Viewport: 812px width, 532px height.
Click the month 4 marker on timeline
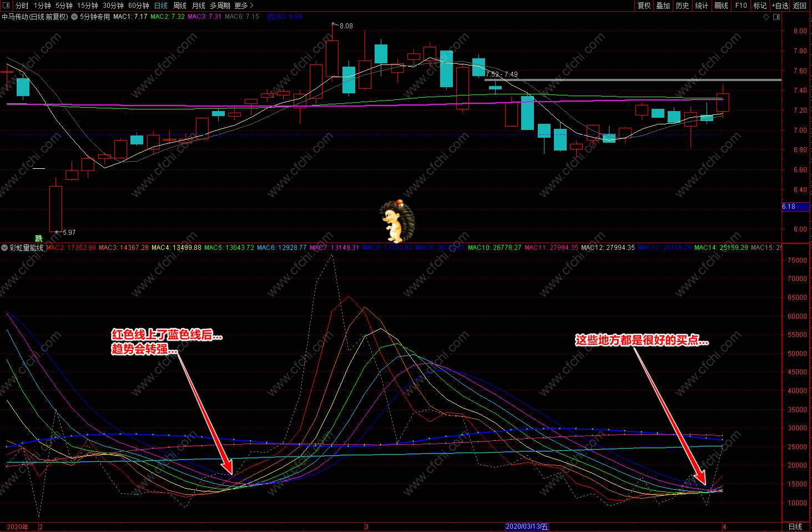point(724,527)
